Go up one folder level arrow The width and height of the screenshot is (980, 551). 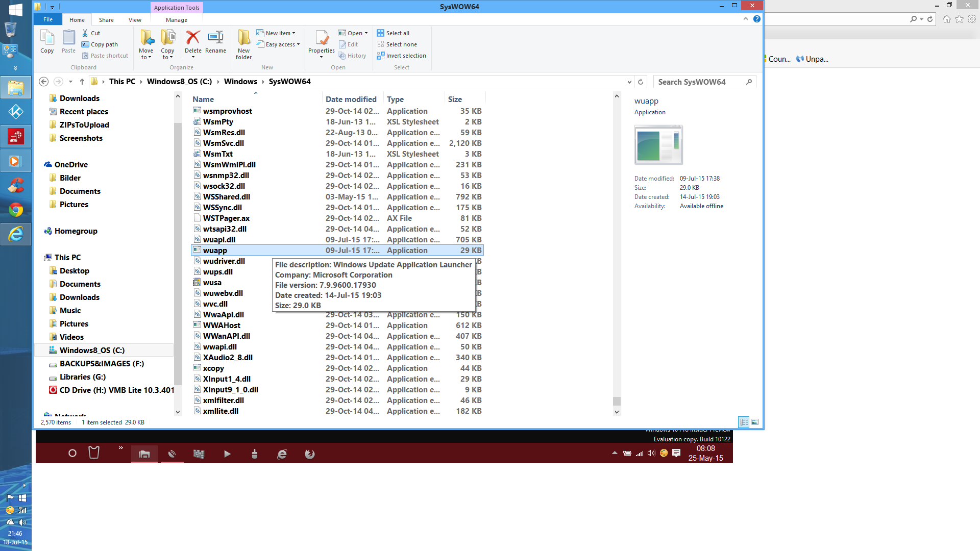click(x=82, y=82)
